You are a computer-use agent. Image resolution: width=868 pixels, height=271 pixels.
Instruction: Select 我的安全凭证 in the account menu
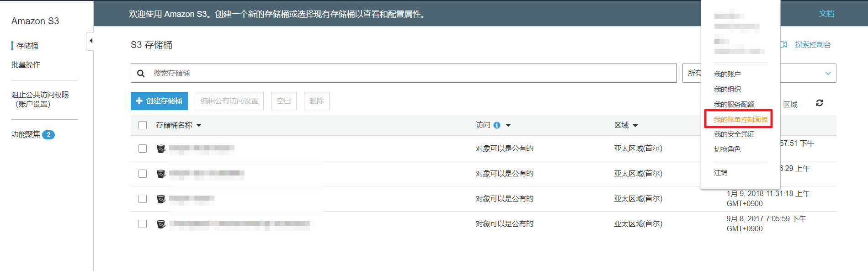[x=734, y=134]
